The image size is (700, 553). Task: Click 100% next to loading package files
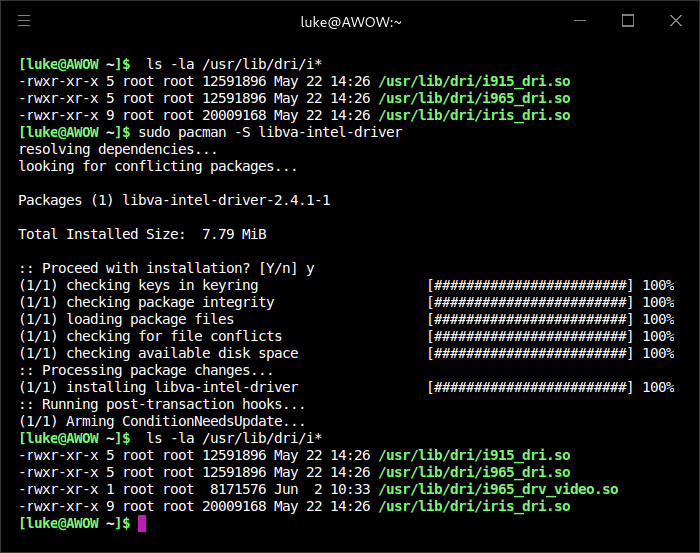pyautogui.click(x=658, y=319)
